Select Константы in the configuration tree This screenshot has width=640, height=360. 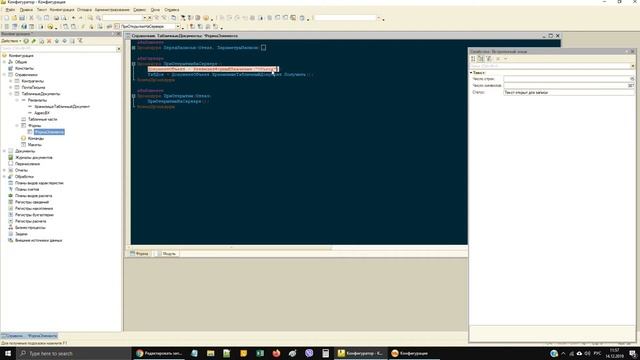tap(24, 69)
